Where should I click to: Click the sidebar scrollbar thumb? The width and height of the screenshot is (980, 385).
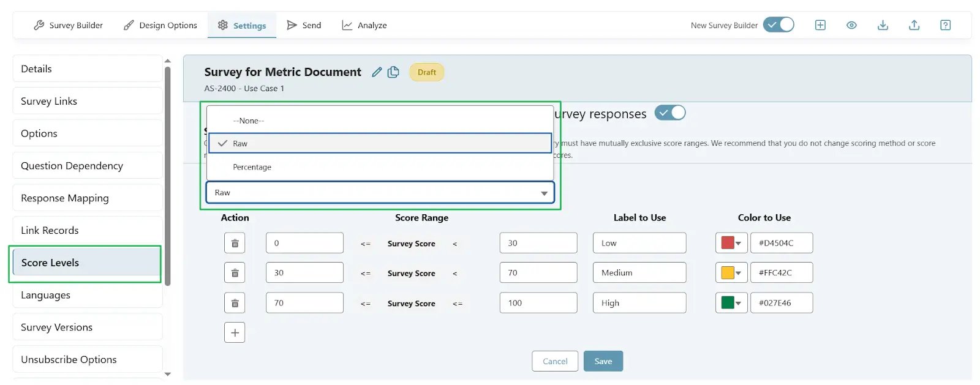coord(168,176)
